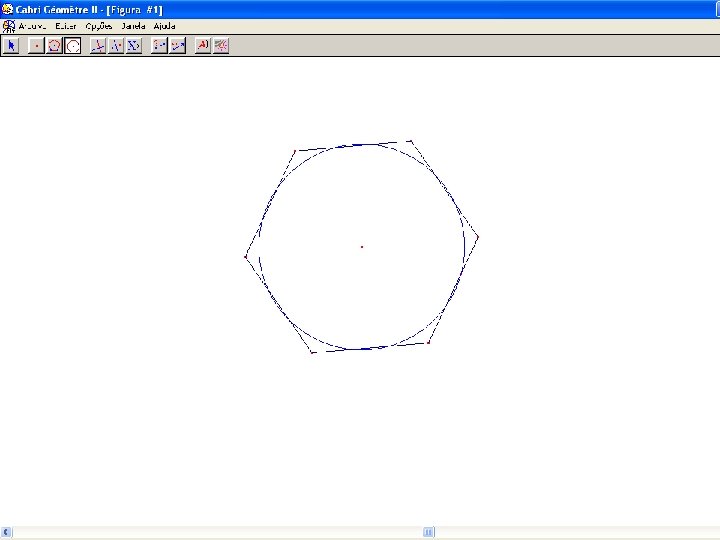
Task: Activate the Circle curves tool
Action: [73, 45]
